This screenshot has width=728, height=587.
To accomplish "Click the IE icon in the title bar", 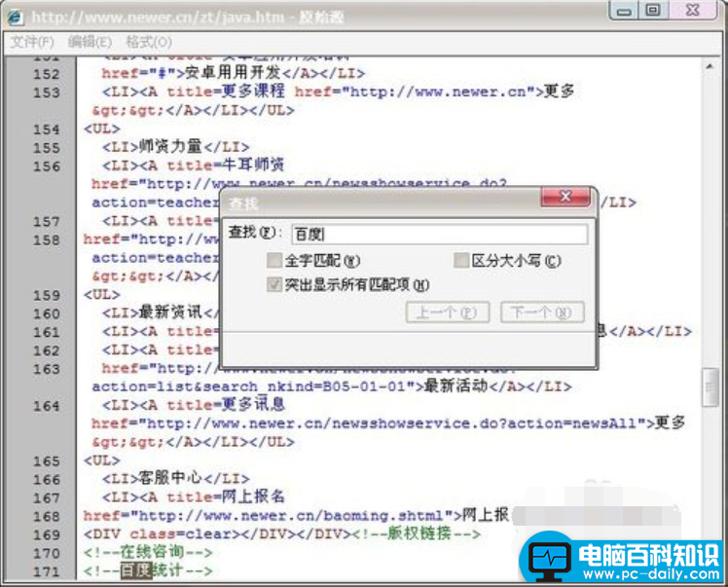I will click(x=15, y=18).
